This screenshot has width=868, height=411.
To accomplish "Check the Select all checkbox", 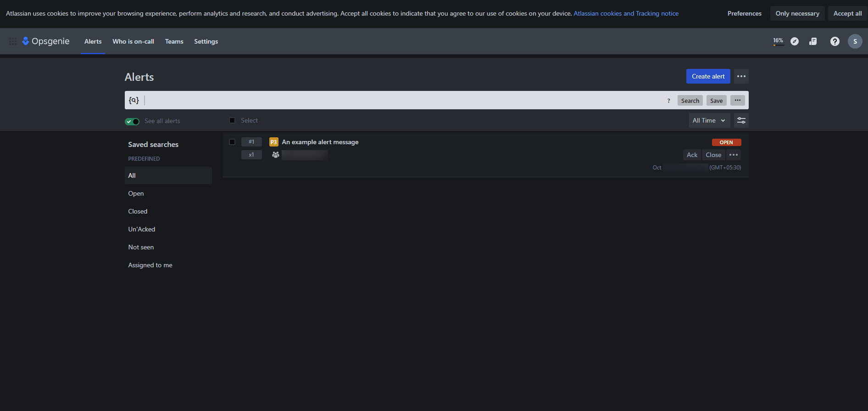I will tap(232, 120).
